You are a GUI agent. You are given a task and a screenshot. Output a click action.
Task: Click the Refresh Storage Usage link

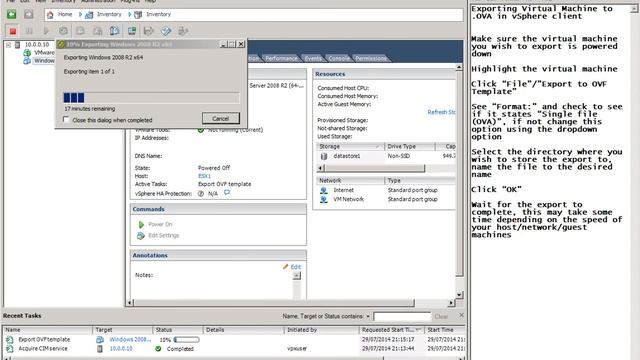[x=441, y=112]
